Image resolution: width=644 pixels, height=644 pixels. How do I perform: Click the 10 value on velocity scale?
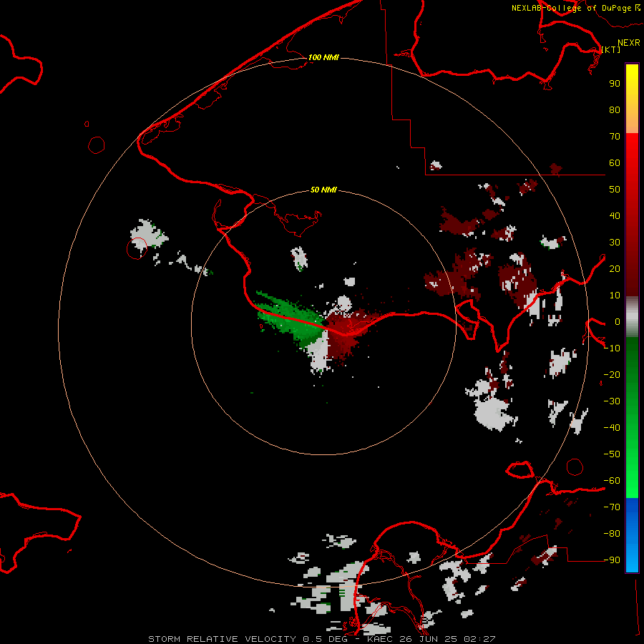pos(615,296)
